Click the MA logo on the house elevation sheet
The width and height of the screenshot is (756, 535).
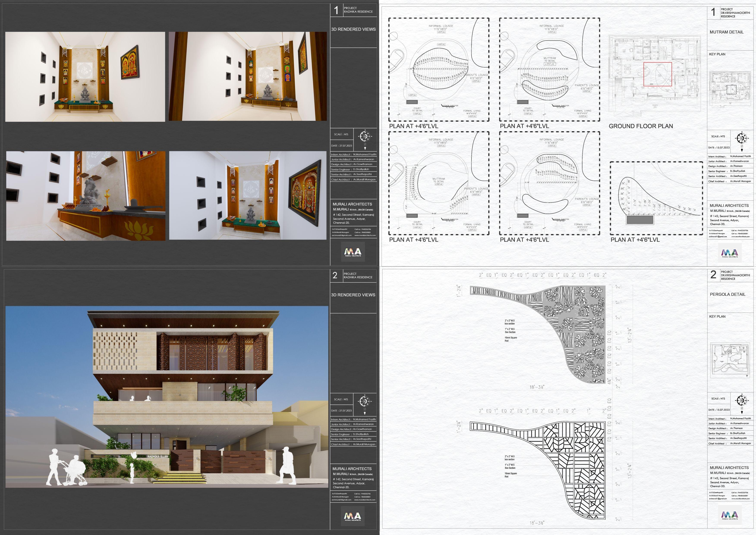[353, 516]
